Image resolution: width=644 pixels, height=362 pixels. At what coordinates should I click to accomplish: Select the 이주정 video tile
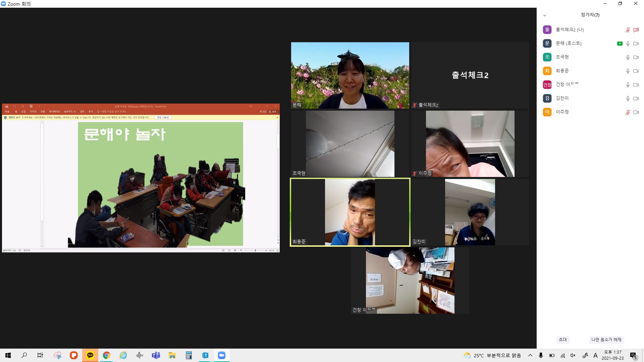click(x=470, y=144)
